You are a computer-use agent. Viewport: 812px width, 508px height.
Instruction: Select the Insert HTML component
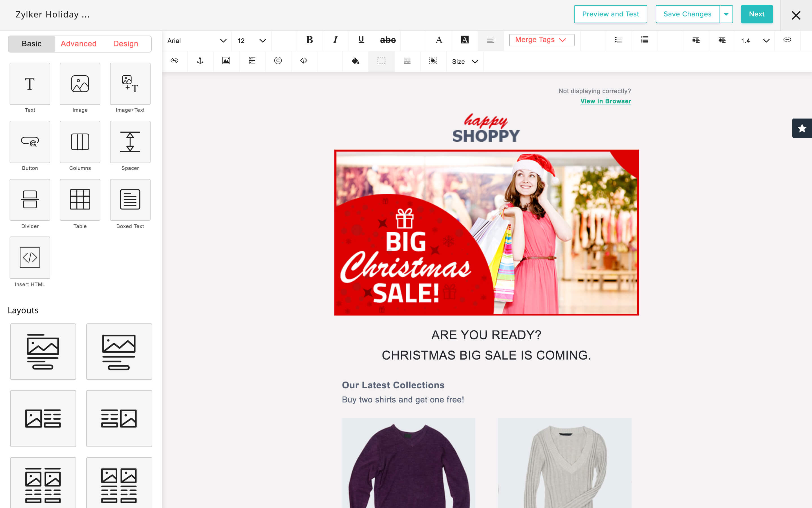pos(30,258)
